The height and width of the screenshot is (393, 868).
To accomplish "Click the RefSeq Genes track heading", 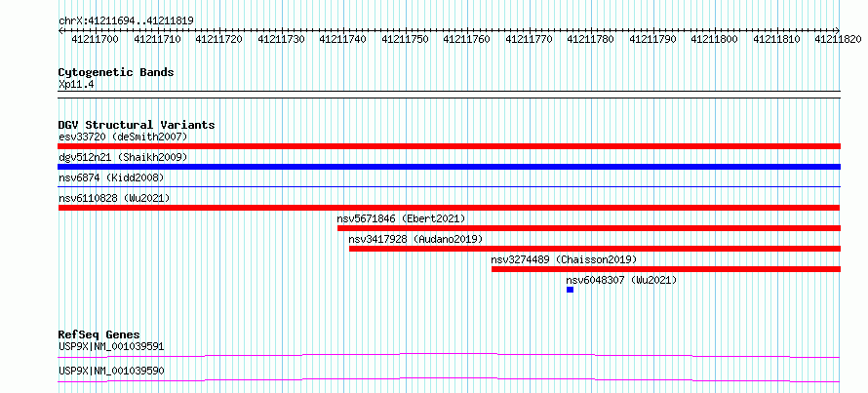I will pos(99,334).
